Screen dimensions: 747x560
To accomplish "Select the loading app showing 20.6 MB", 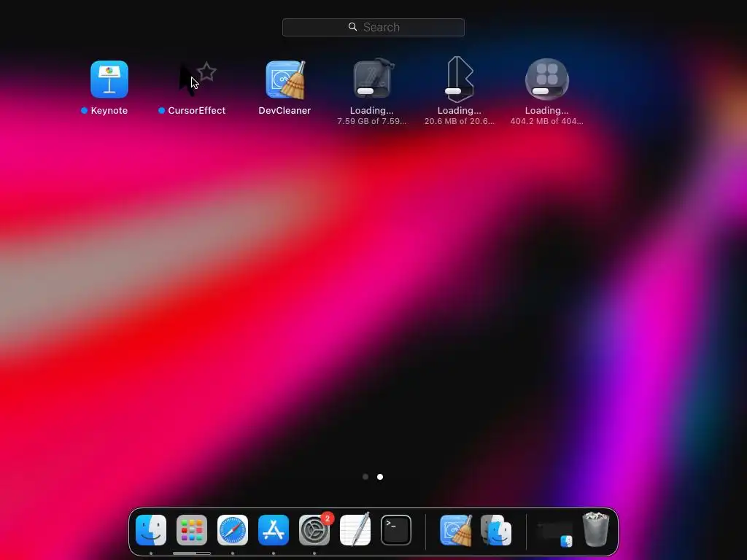I will point(460,79).
